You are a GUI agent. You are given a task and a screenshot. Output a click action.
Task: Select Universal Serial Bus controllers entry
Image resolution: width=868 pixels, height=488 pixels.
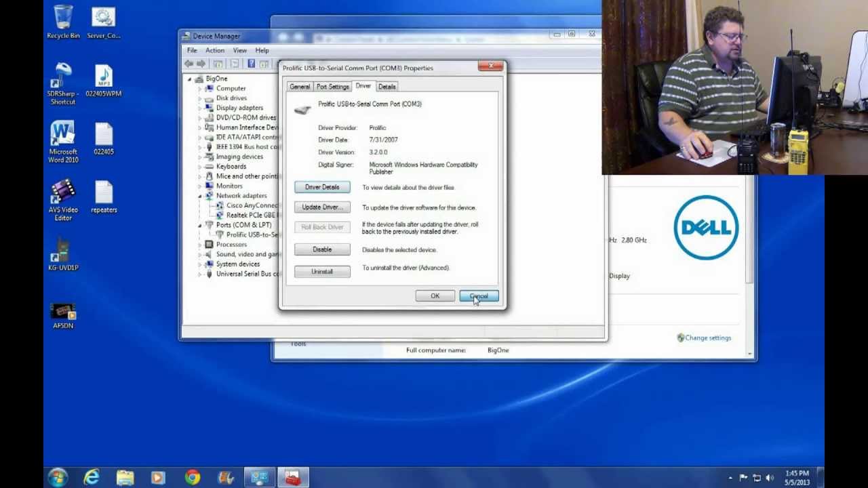248,274
